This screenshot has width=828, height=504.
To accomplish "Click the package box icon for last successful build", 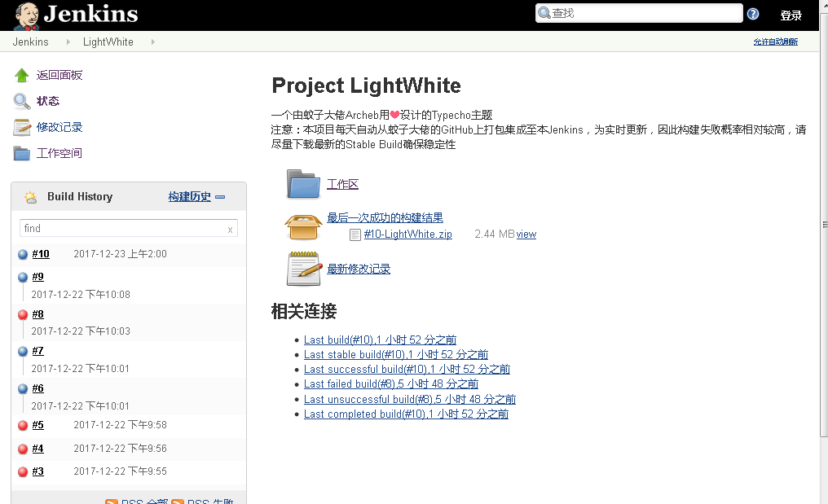I will [303, 226].
